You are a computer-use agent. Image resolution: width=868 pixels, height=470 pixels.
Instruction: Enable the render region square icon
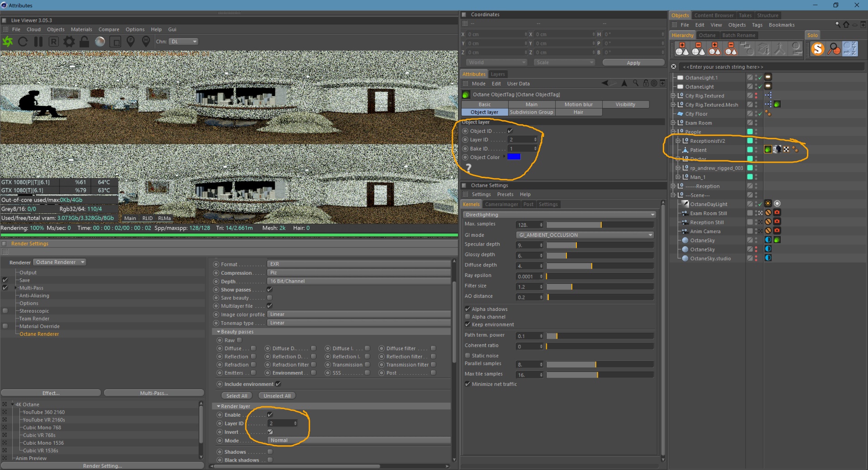tap(115, 42)
